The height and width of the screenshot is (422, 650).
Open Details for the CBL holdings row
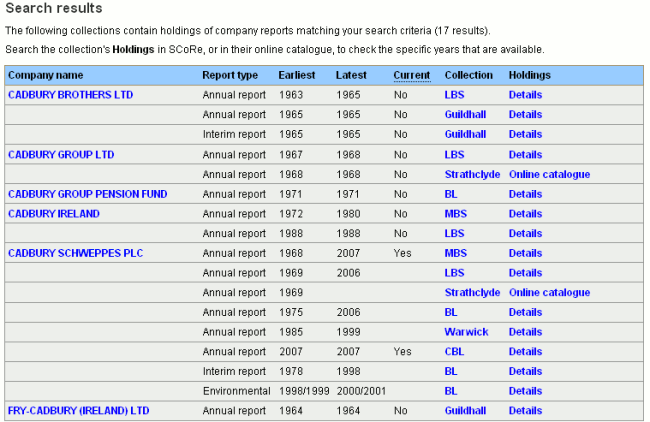[525, 352]
